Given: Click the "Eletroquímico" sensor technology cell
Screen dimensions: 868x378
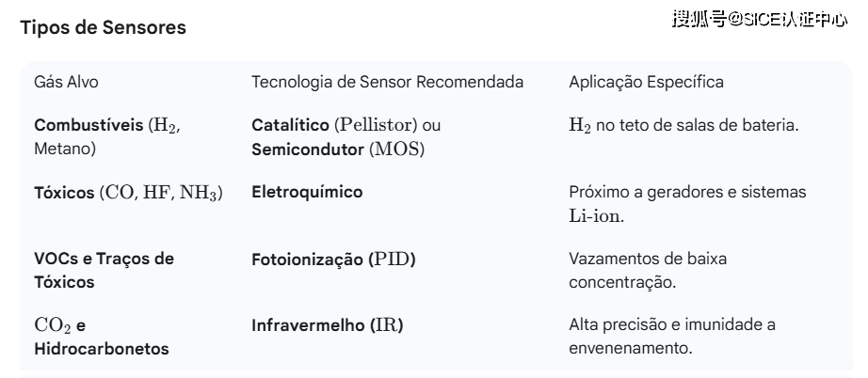Looking at the screenshot, I should tap(307, 192).
